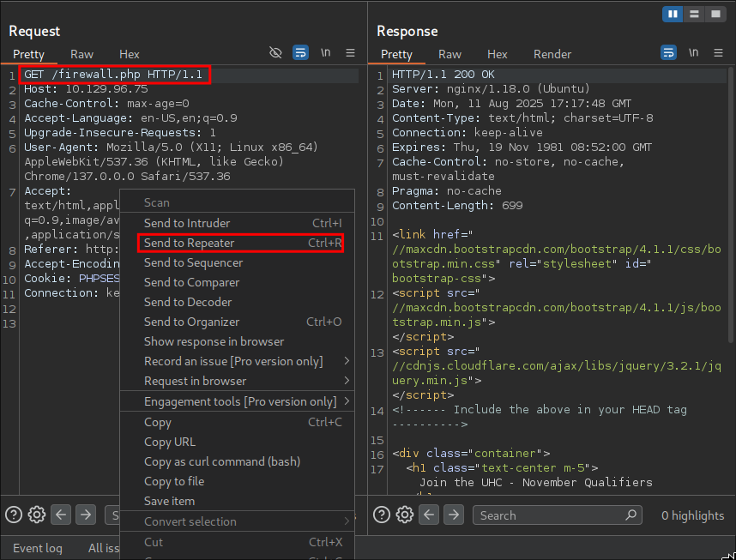Select Show response in browser
The image size is (736, 560).
[x=237, y=341]
